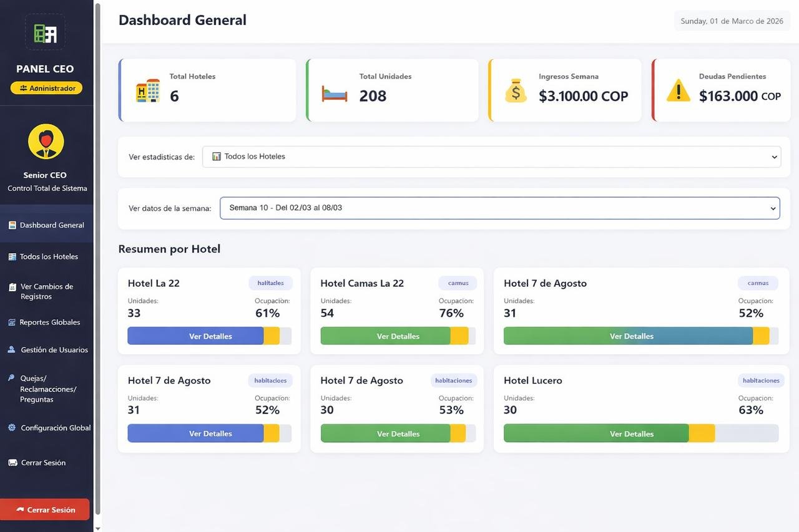Click the yellow segment of Hotel Lucero's occupancy bar
The width and height of the screenshot is (799, 532).
point(702,433)
